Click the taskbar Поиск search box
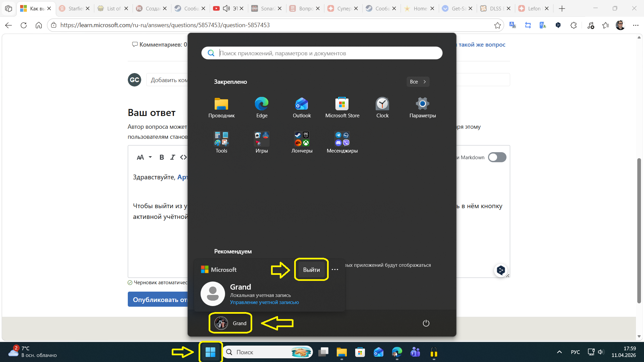The width and height of the screenshot is (644, 362). tap(268, 352)
